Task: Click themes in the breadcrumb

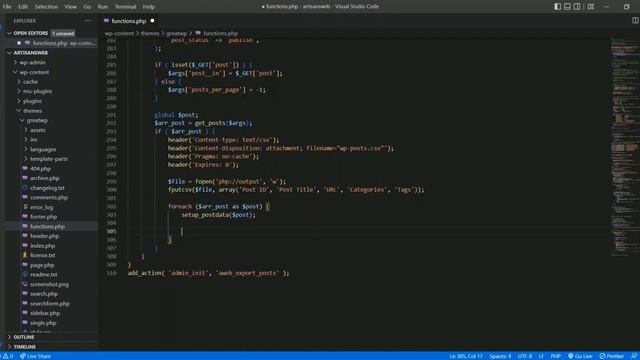Action: click(150, 33)
